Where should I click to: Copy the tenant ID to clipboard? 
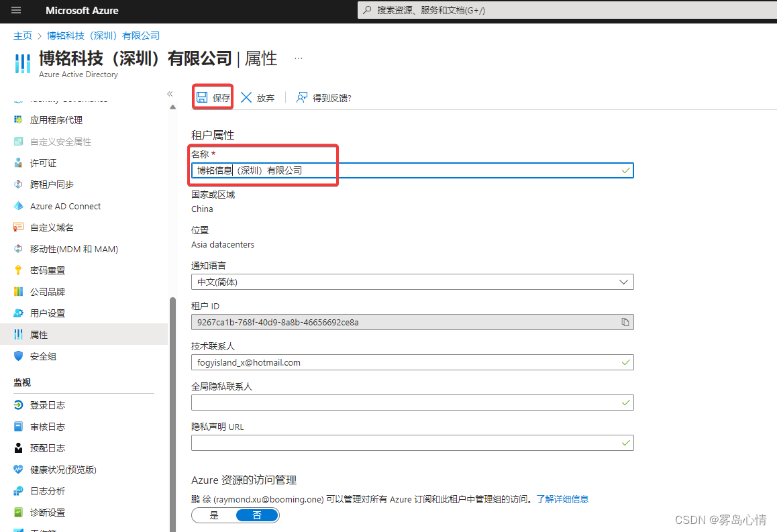tap(625, 322)
